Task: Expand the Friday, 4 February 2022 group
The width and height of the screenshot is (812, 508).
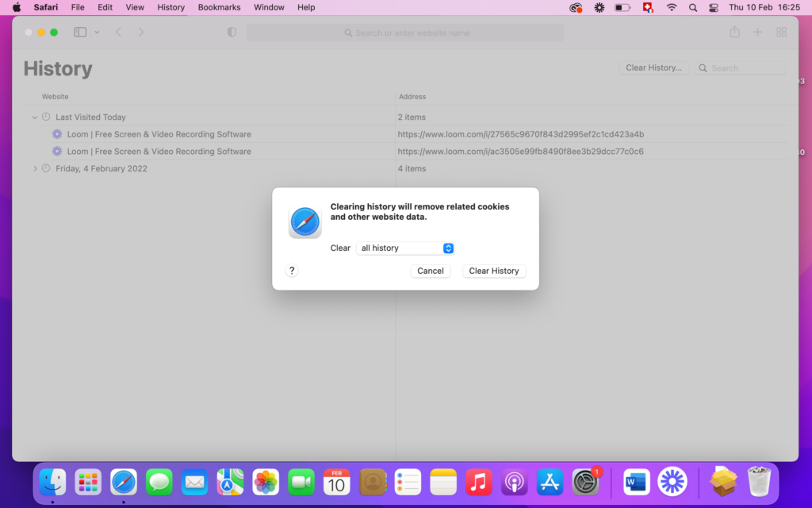Action: click(x=35, y=168)
